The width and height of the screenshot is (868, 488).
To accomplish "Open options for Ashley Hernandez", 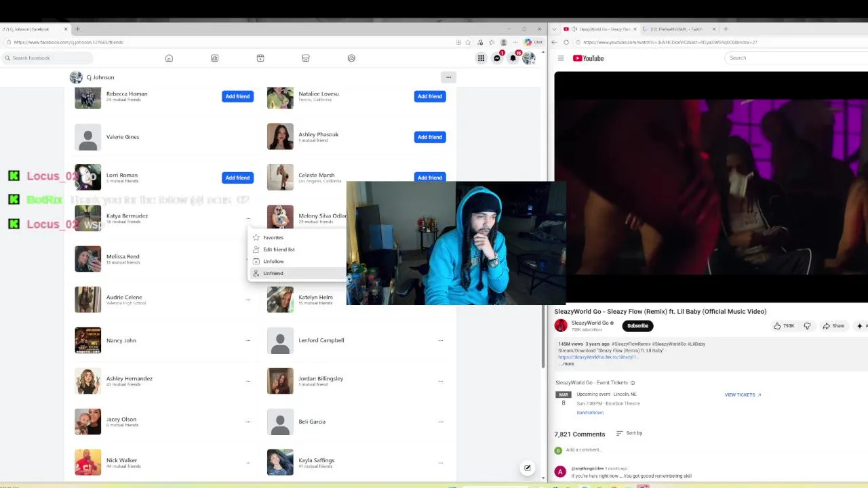I will point(248,381).
